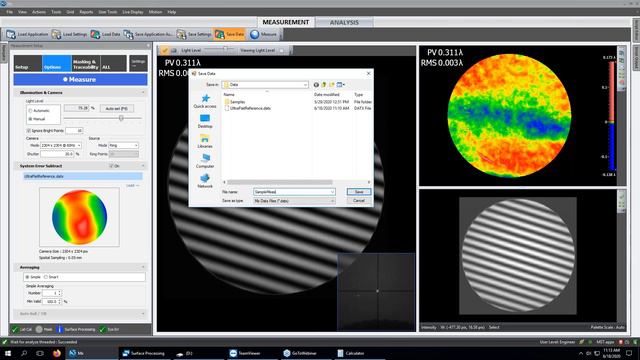This screenshot has width=640, height=360.
Task: Click the Surface Processing info icon in status strip
Action: [x=60, y=329]
